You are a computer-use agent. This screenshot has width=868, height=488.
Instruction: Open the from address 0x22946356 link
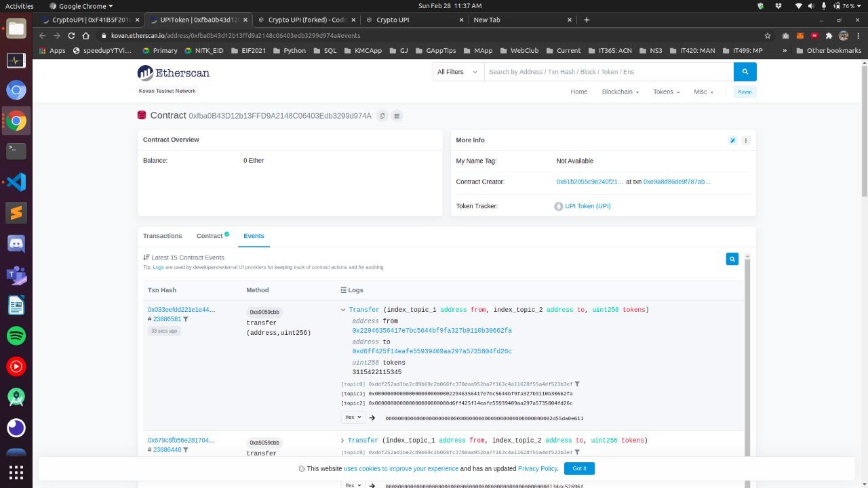[432, 331]
